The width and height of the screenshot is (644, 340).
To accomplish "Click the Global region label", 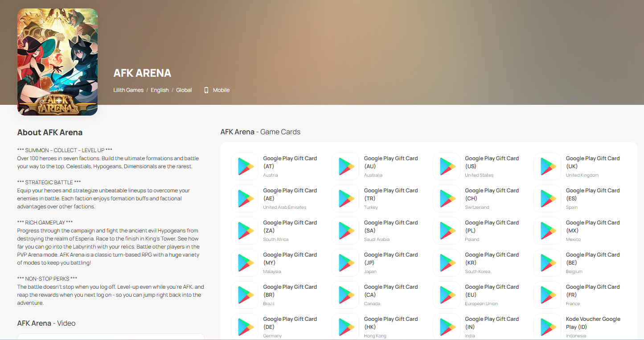I will click(184, 90).
